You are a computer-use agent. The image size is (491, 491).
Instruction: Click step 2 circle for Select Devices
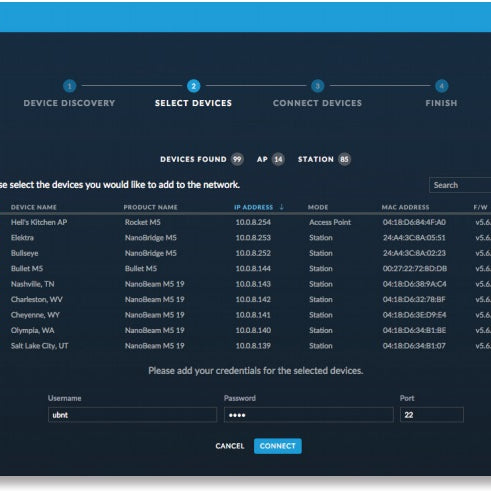(193, 86)
